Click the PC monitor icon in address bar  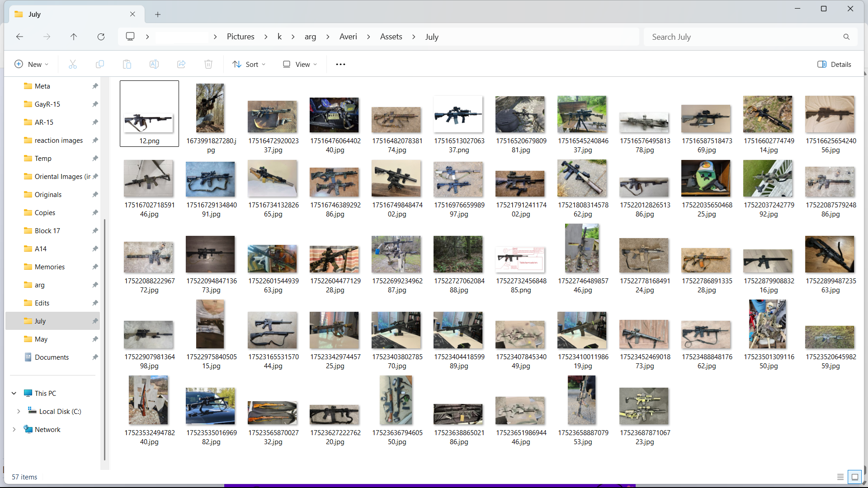click(130, 37)
